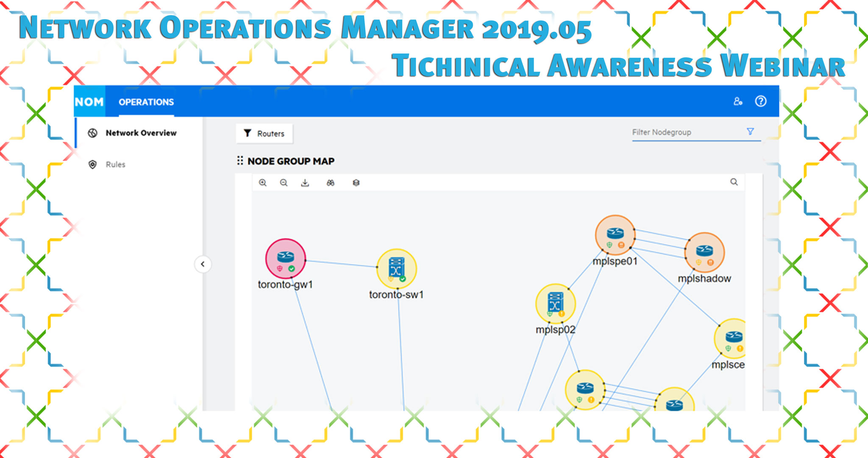Click the Rules shield icon
Image resolution: width=868 pixels, height=458 pixels.
click(92, 165)
